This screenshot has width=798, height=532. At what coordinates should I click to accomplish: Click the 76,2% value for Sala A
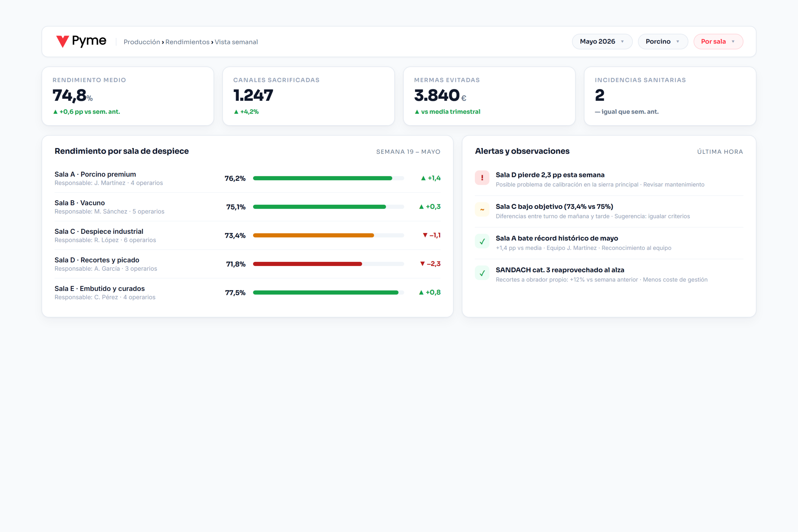[235, 178]
